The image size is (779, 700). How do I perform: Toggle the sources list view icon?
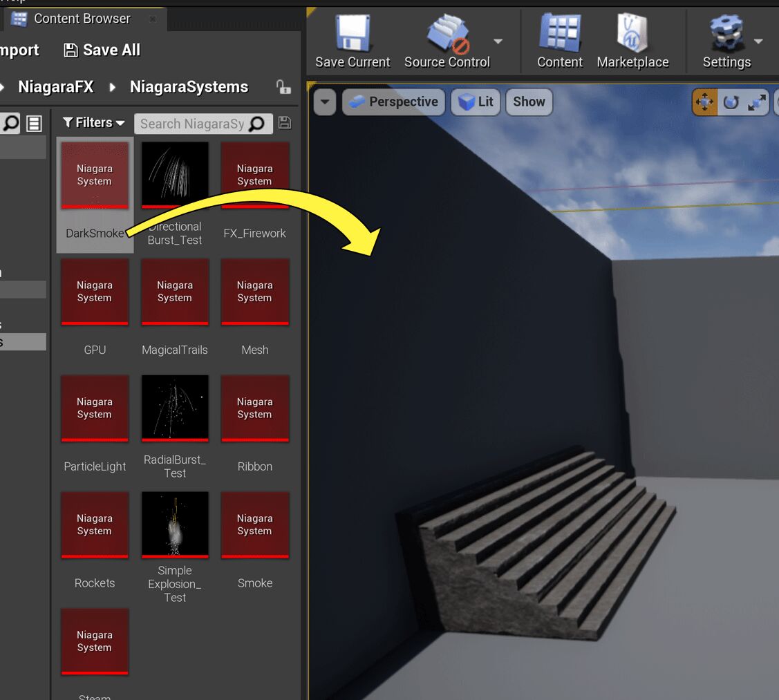click(x=34, y=123)
